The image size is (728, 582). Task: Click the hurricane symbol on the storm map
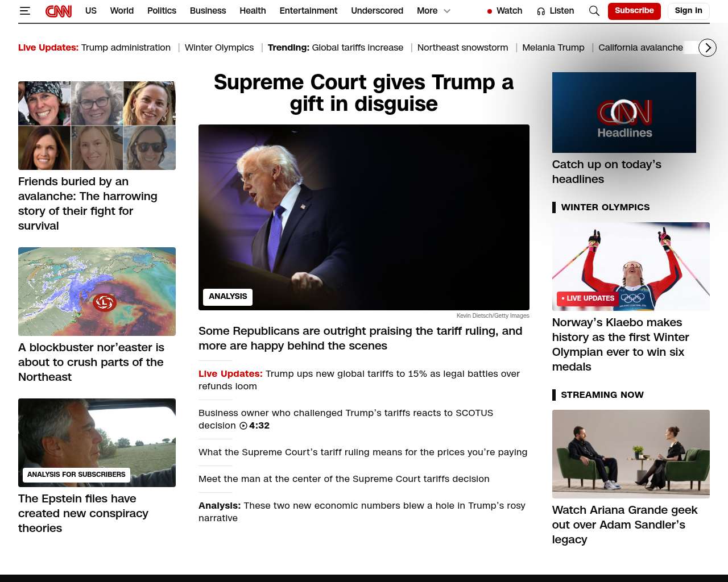click(105, 302)
